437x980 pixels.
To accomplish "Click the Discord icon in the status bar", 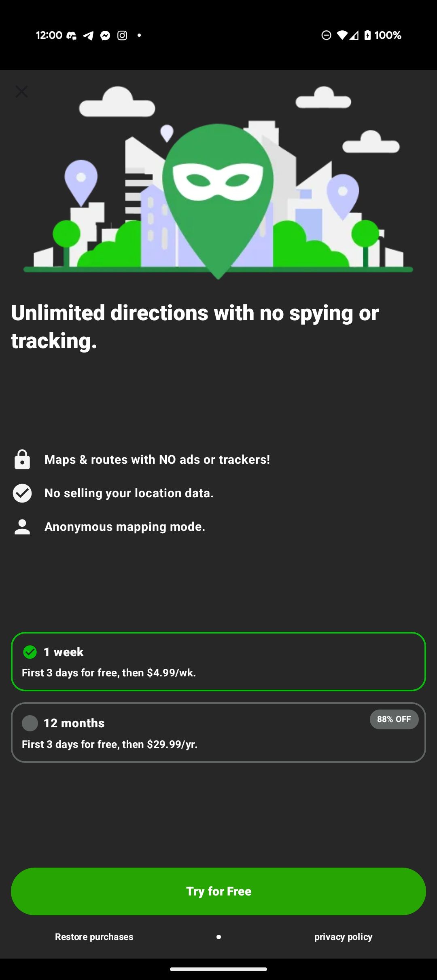I will pyautogui.click(x=72, y=35).
